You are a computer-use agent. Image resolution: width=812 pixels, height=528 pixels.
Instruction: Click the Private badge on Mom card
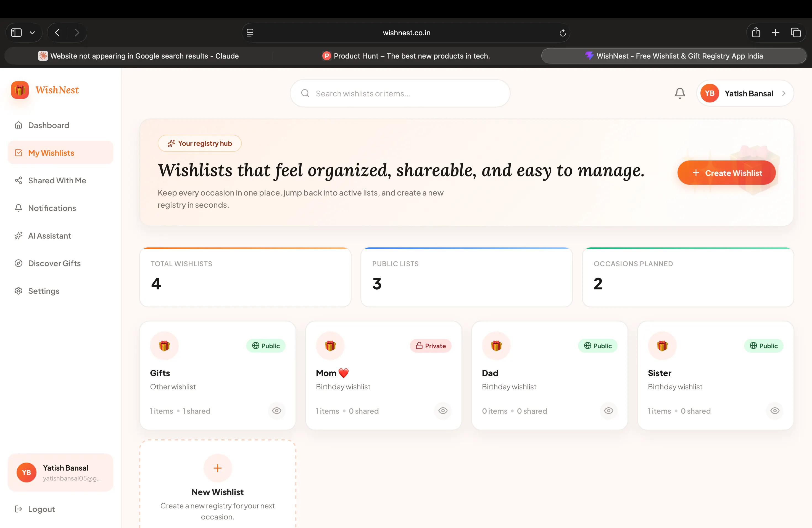tap(431, 346)
